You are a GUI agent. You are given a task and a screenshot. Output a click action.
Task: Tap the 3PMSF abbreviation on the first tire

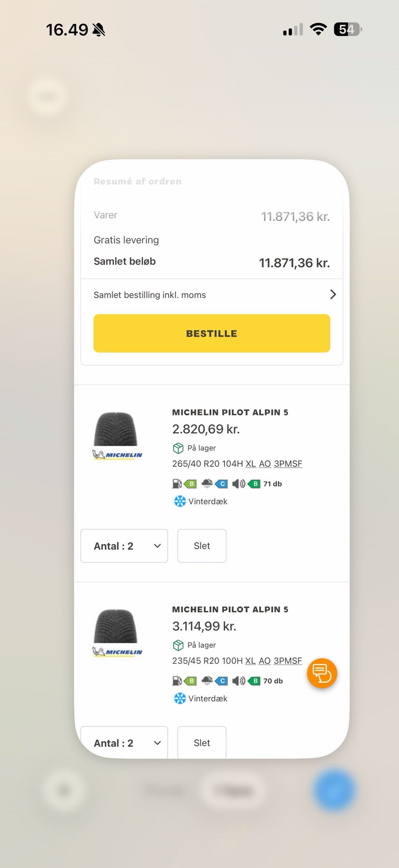click(x=288, y=464)
